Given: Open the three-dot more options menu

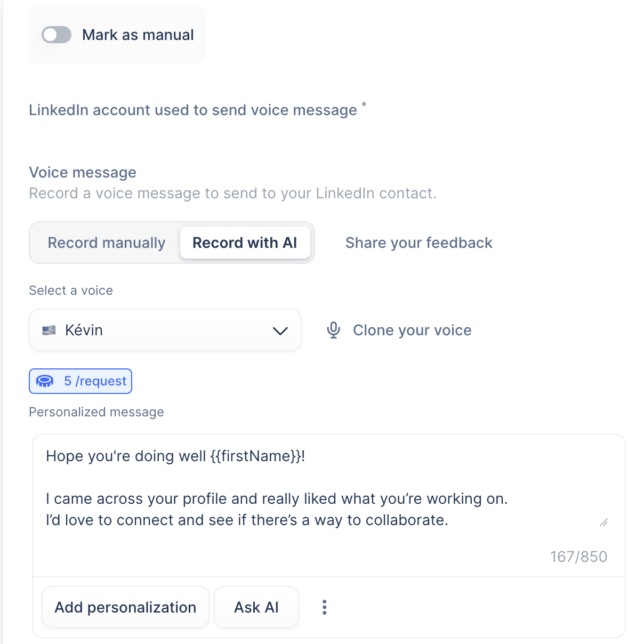Looking at the screenshot, I should point(324,607).
